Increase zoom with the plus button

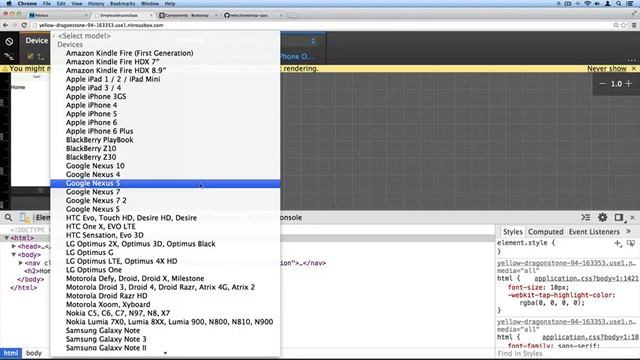pos(629,84)
